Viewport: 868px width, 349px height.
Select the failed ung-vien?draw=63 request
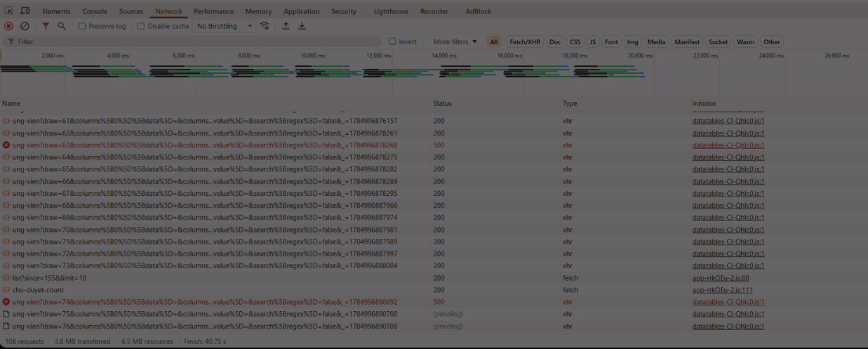(434, 145)
